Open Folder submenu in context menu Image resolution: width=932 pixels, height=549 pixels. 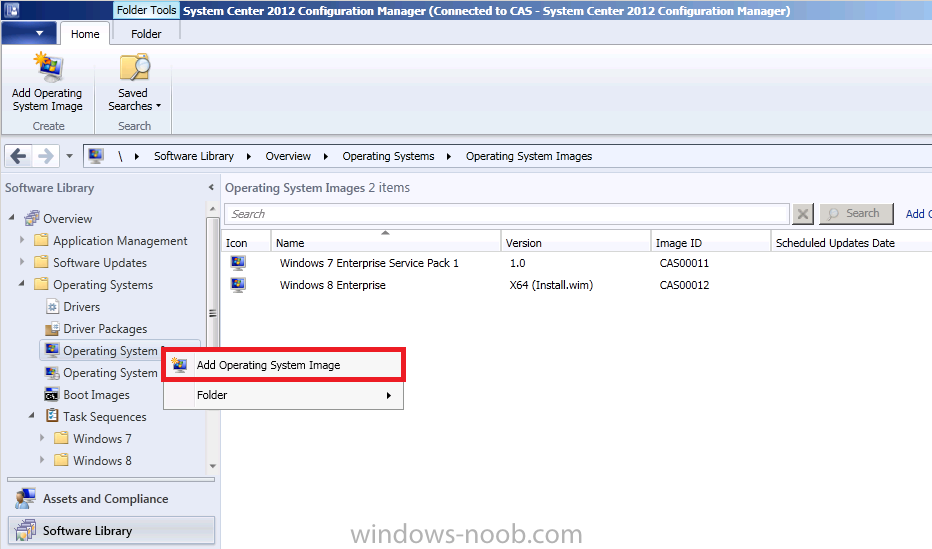[284, 395]
